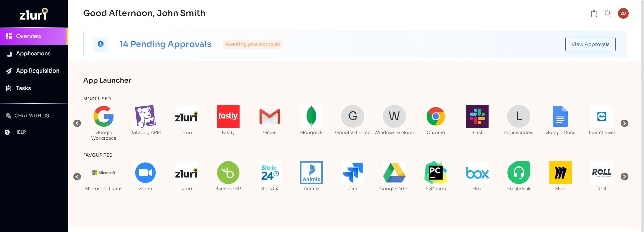Launch Freshdesk app
This screenshot has width=644, height=232.
click(x=519, y=173)
